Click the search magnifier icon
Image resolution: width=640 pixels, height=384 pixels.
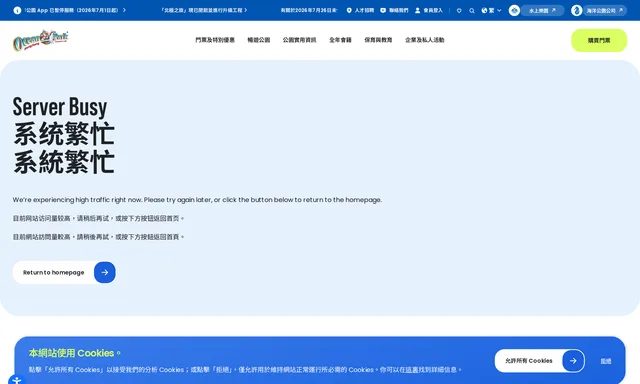[472, 11]
